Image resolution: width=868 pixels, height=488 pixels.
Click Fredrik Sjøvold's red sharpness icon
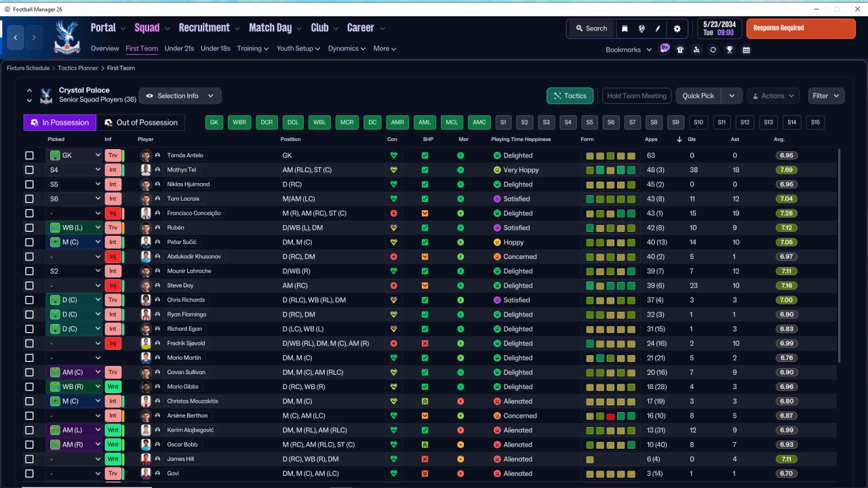tap(425, 344)
